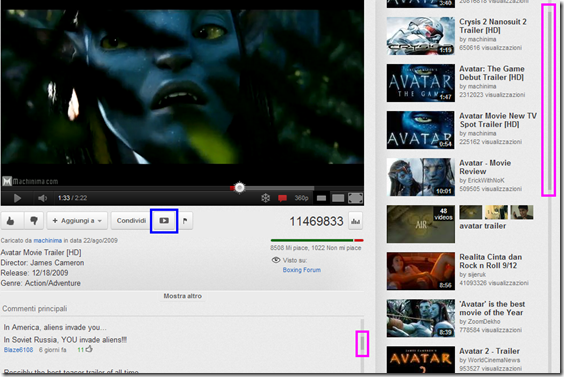
Task: Switch to large player size icon
Action: pyautogui.click(x=338, y=198)
